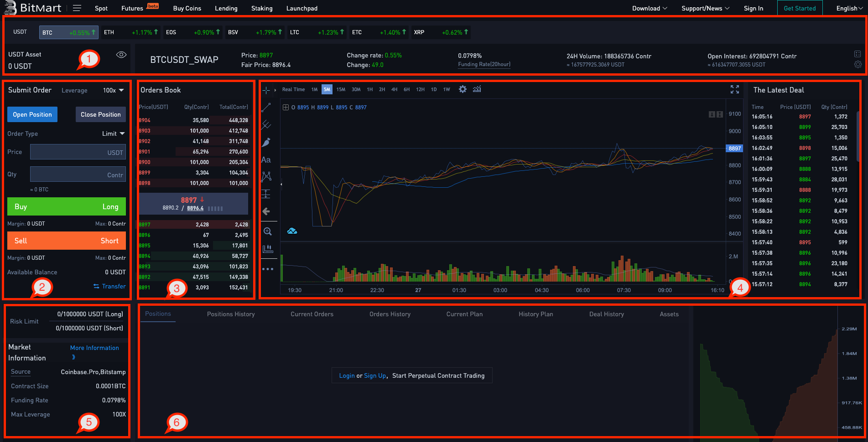The height and width of the screenshot is (442, 868).
Task: Toggle USDT asset visibility eye icon
Action: tap(121, 55)
